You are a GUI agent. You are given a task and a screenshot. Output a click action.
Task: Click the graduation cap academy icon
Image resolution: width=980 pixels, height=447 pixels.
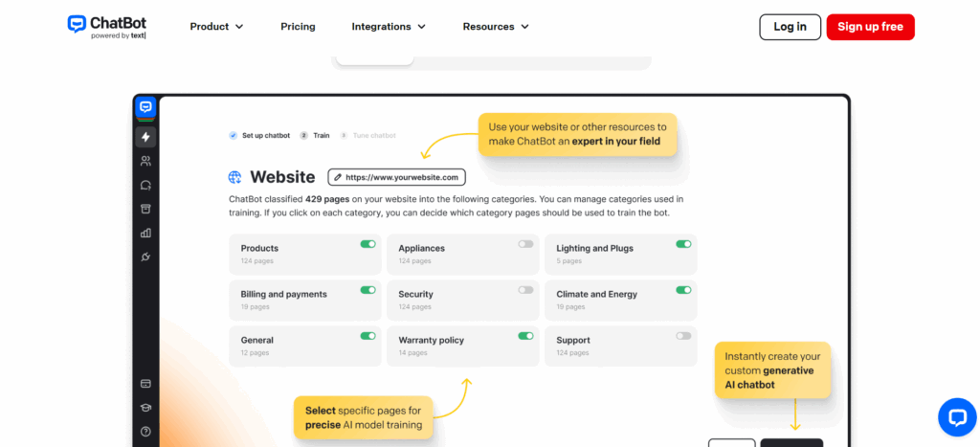point(145,408)
